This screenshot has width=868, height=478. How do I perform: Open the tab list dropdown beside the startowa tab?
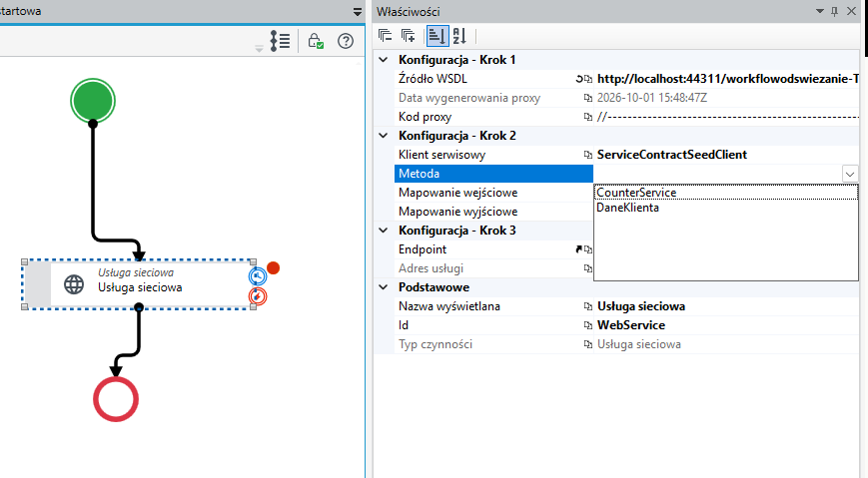(358, 12)
